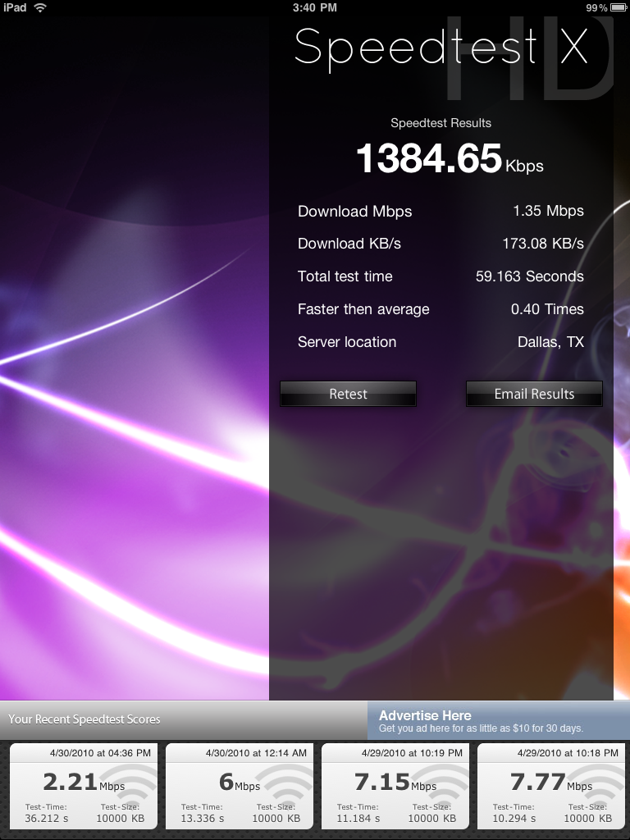This screenshot has height=840, width=630.
Task: Tap the Download KB/s label
Action: click(x=349, y=244)
